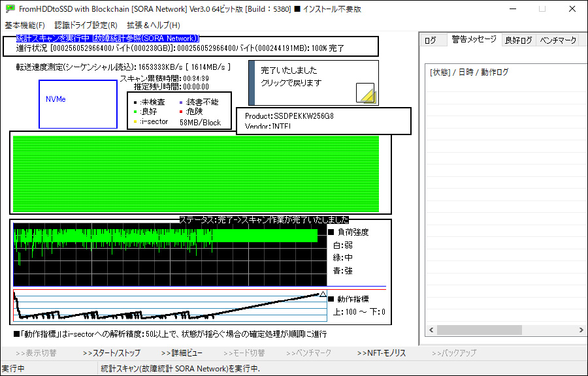Image resolution: width=588 pixels, height=376 pixels.
Task: Click the yellow note icon in the completion box
Action: pos(366,93)
